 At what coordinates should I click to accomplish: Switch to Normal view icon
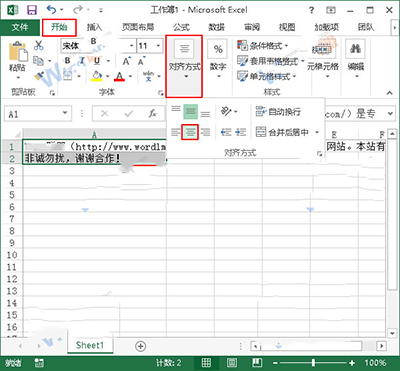pyautogui.click(x=206, y=362)
